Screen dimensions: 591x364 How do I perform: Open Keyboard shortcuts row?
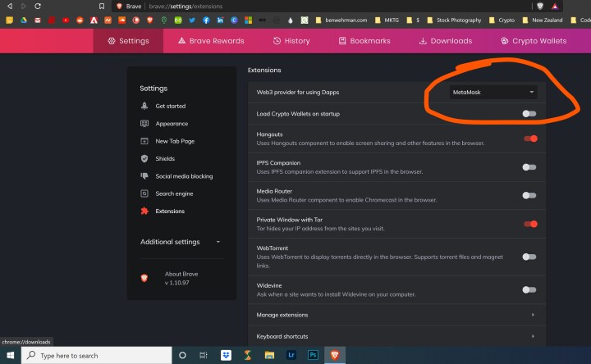(x=396, y=336)
